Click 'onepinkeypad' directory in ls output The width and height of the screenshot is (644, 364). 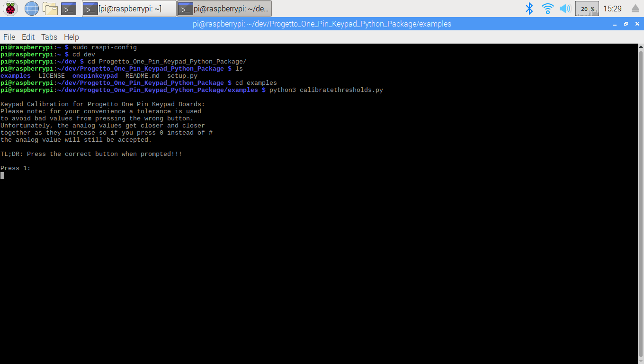tap(95, 76)
